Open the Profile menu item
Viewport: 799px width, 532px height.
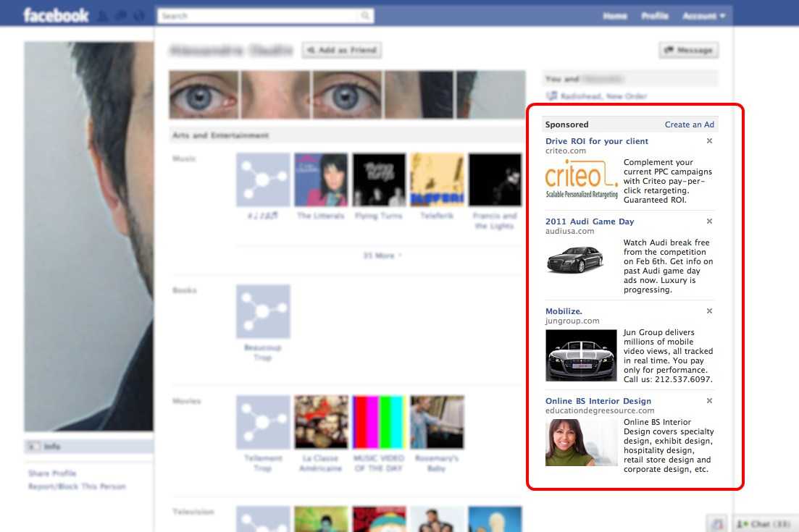click(655, 16)
